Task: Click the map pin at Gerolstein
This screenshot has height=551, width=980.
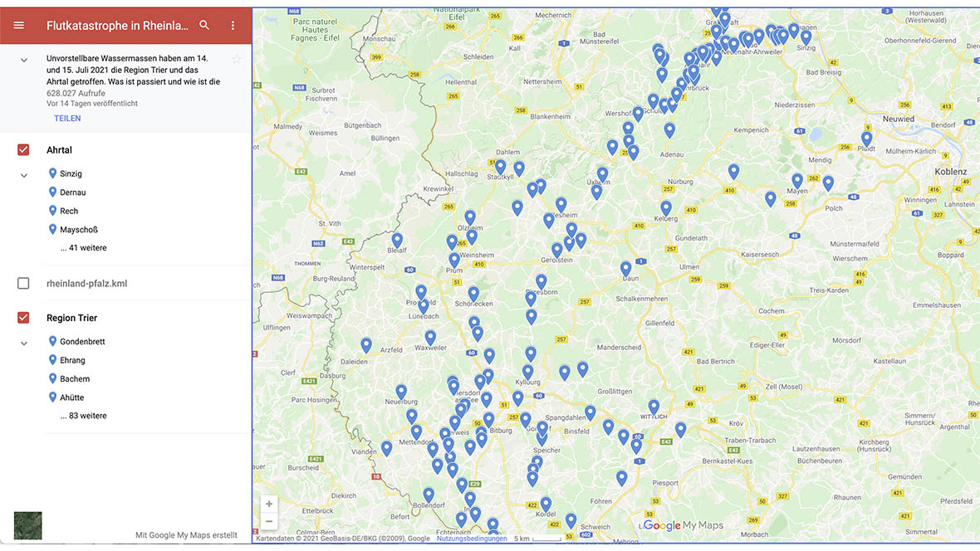Action: (557, 251)
